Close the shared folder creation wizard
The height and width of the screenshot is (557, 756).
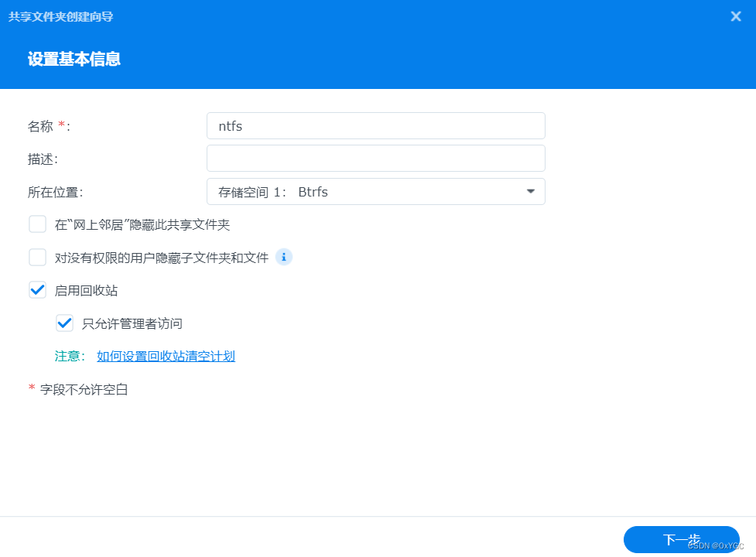[x=735, y=16]
